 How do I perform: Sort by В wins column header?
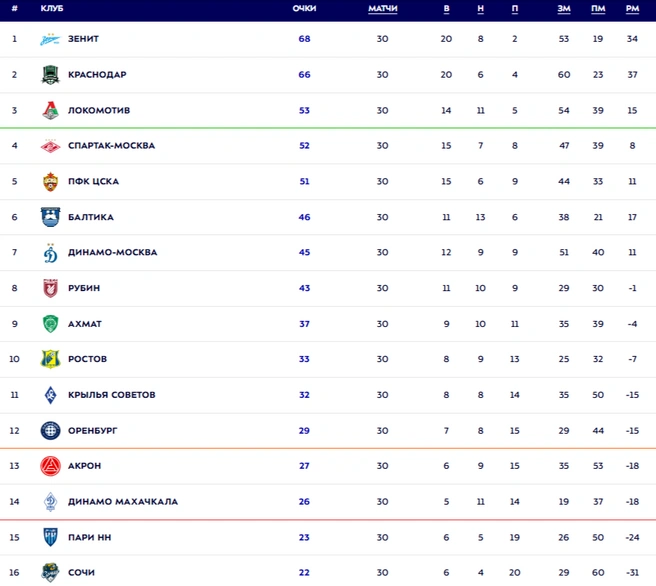tap(446, 9)
